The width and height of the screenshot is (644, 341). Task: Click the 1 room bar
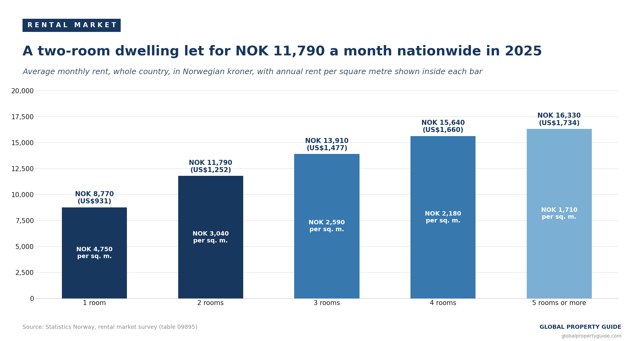[x=94, y=253]
